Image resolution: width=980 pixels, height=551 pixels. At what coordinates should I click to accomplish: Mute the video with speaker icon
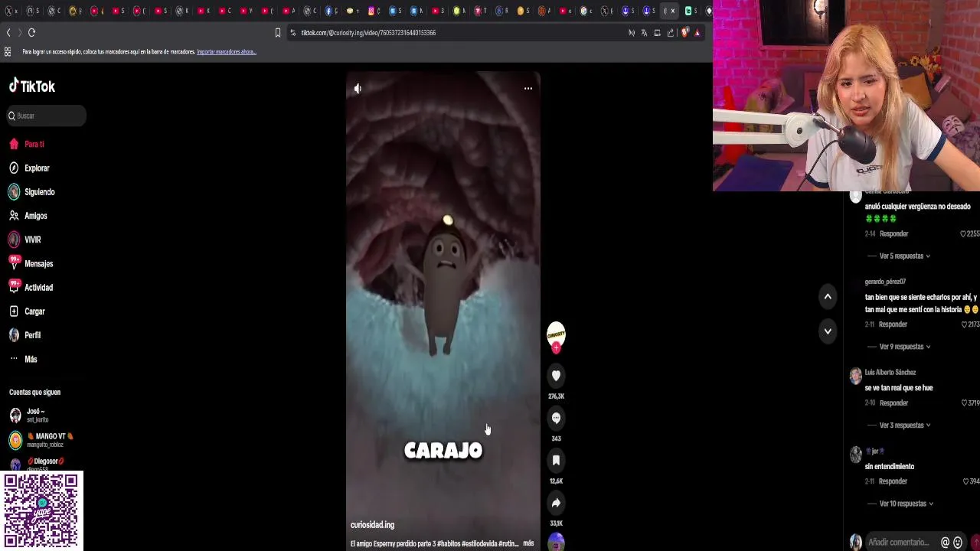coord(358,89)
